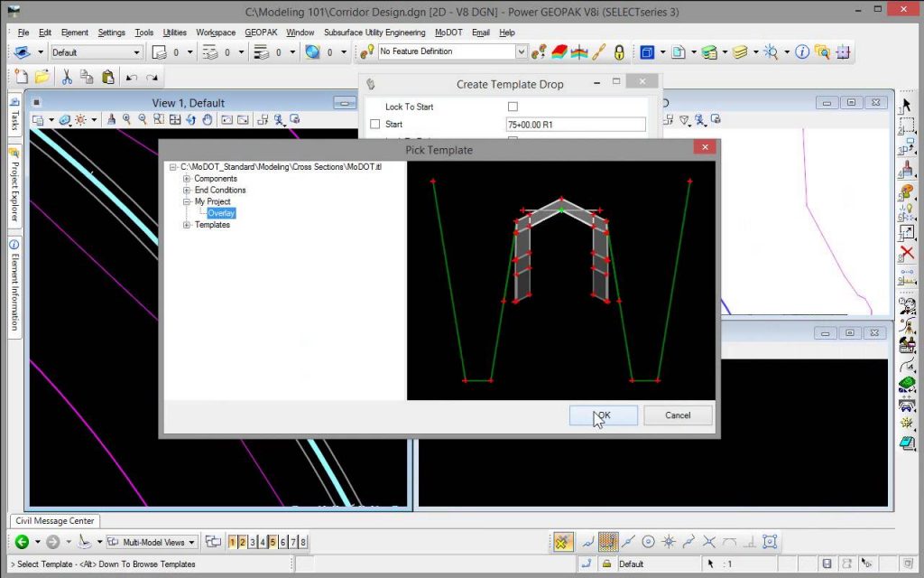This screenshot has height=578, width=924.
Task: Click the Fit View icon in View 1
Action: 175,120
